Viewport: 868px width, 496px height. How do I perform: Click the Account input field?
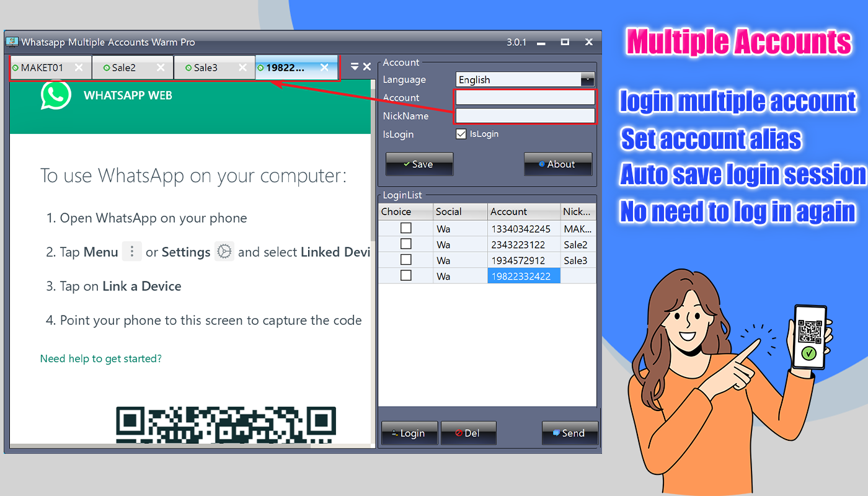coord(525,97)
